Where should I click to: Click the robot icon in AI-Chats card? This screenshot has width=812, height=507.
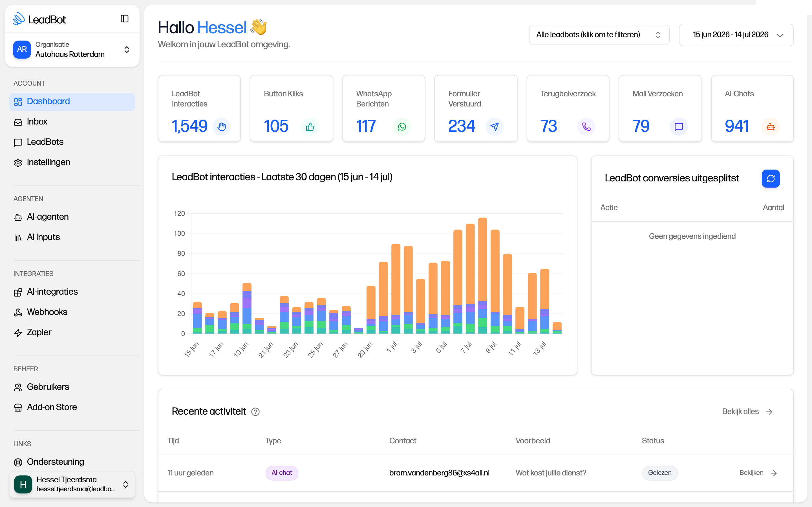pyautogui.click(x=771, y=127)
